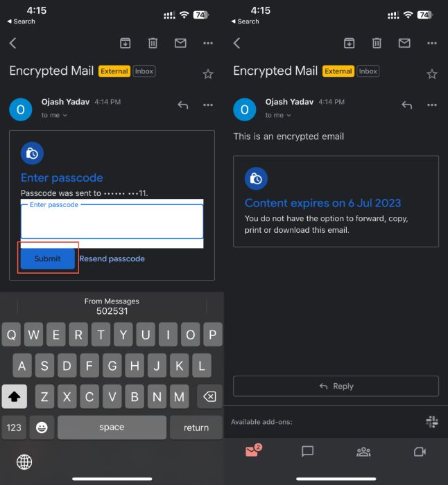This screenshot has width=448, height=485.
Task: Tap the M key
Action: pos(179,396)
